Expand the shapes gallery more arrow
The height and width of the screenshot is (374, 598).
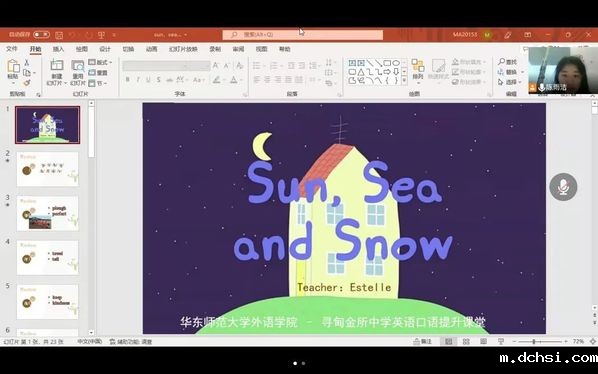pos(404,80)
